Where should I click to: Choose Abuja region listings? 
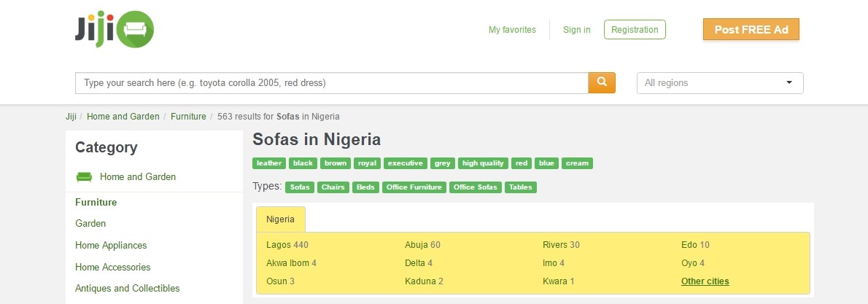(422, 245)
